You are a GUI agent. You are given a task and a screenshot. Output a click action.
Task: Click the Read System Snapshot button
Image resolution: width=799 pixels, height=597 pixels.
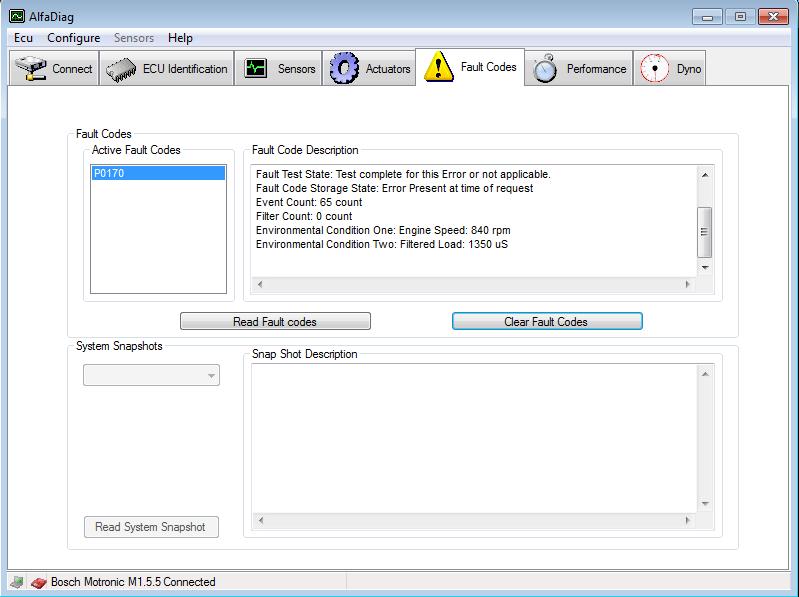pyautogui.click(x=151, y=527)
